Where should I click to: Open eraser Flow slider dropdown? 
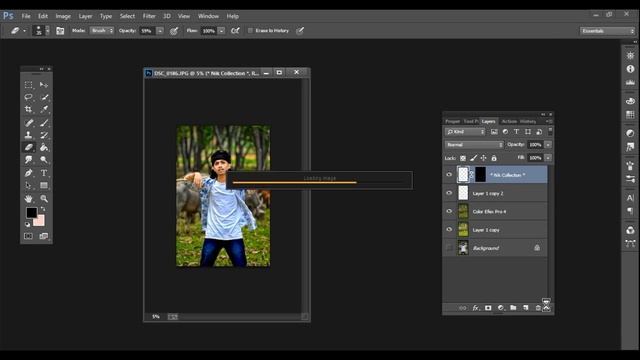tap(221, 31)
